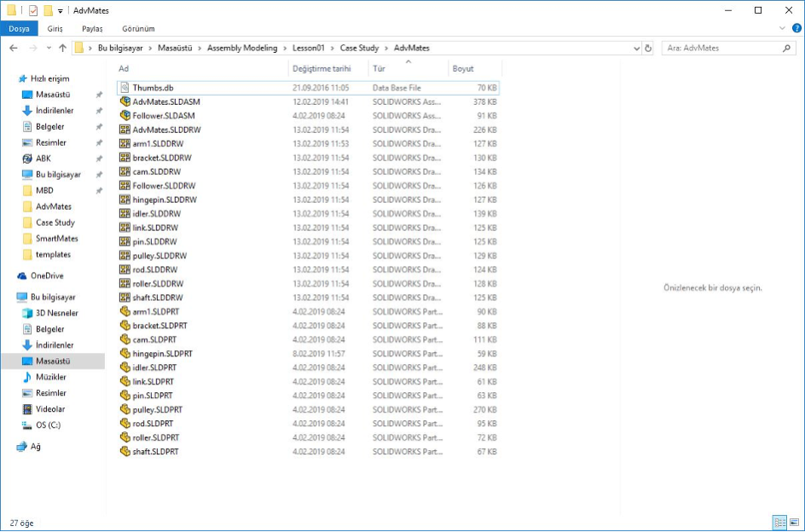The image size is (805, 532).
Task: Click the properties checkmark in quick access toolbar
Action: pyautogui.click(x=33, y=10)
